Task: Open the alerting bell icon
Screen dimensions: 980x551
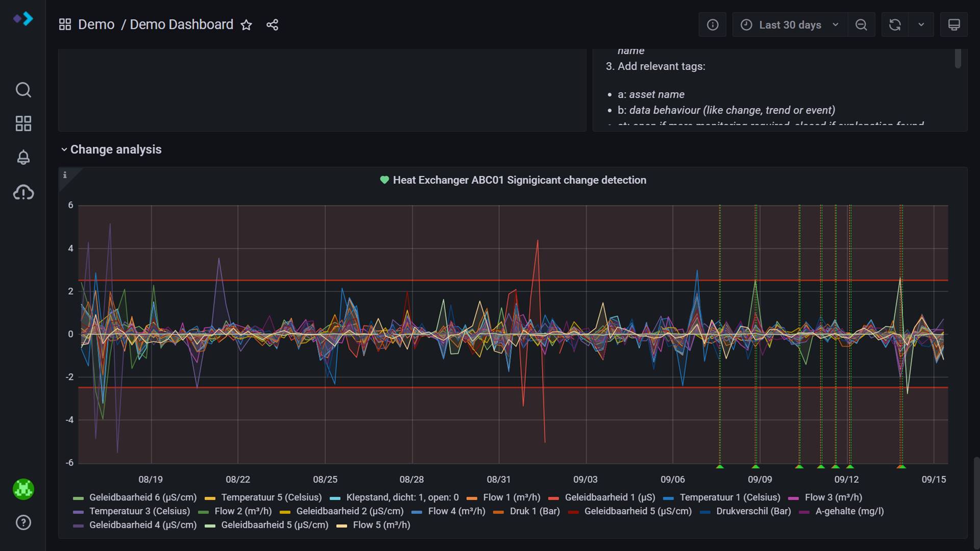Action: [23, 158]
